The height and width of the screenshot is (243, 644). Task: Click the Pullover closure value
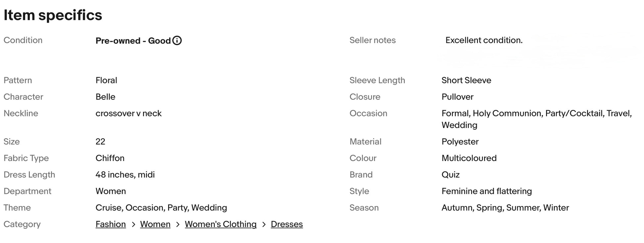pos(457,97)
